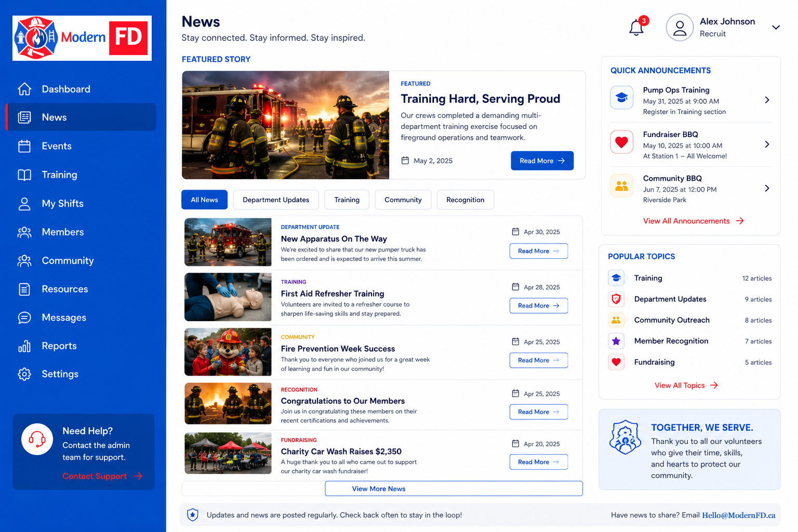The height and width of the screenshot is (532, 798).
Task: Click Community Outreach people icon
Action: coord(616,320)
